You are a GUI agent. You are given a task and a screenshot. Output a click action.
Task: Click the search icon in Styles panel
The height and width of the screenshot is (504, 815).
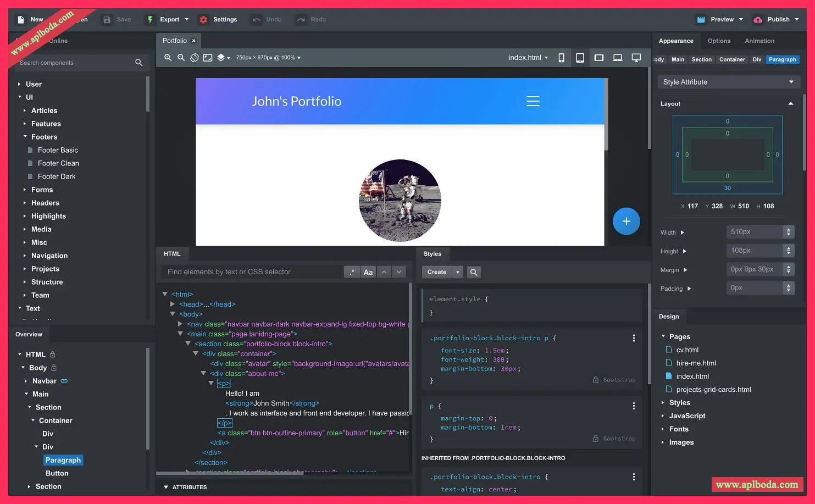point(474,272)
